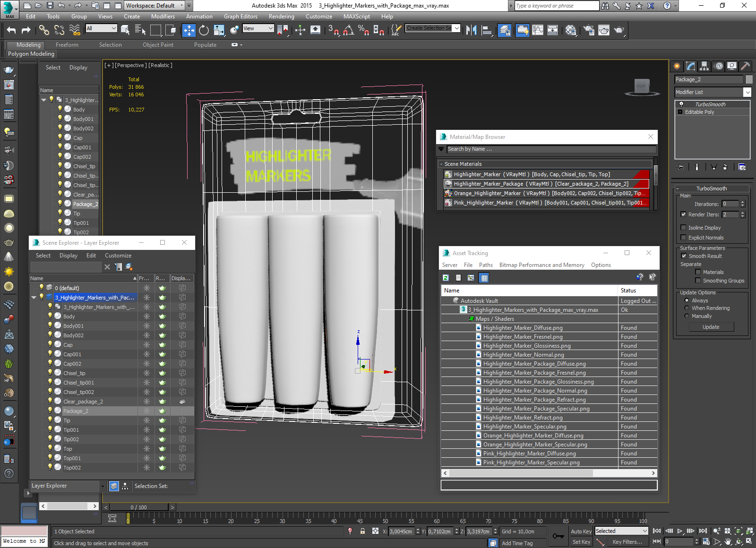
Task: Click the Redo arrow in main toolbar
Action: coord(26,30)
